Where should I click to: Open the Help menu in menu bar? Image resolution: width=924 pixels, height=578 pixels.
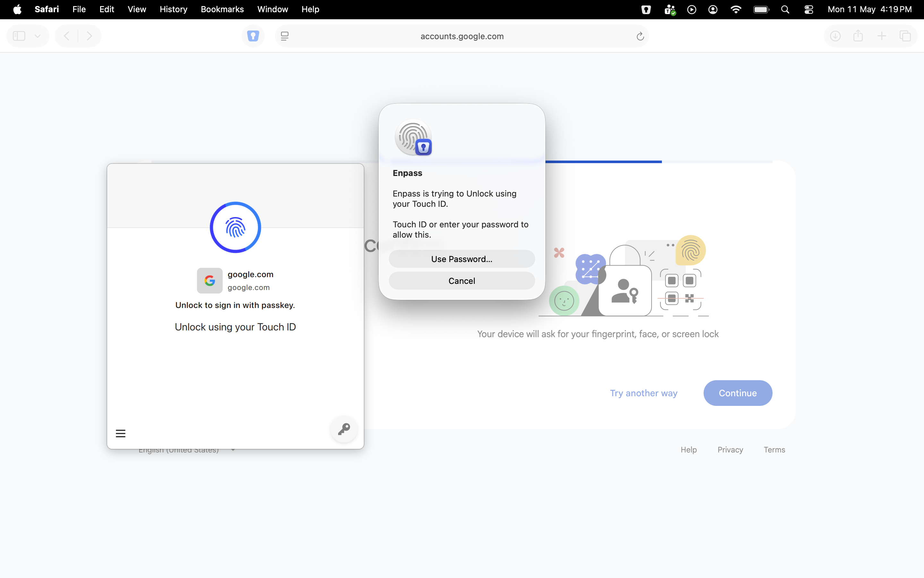coord(310,9)
